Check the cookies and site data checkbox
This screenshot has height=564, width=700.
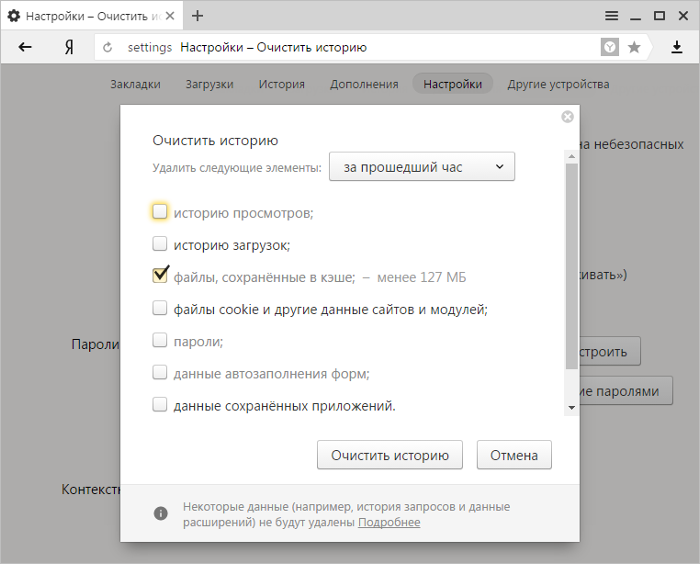(160, 309)
